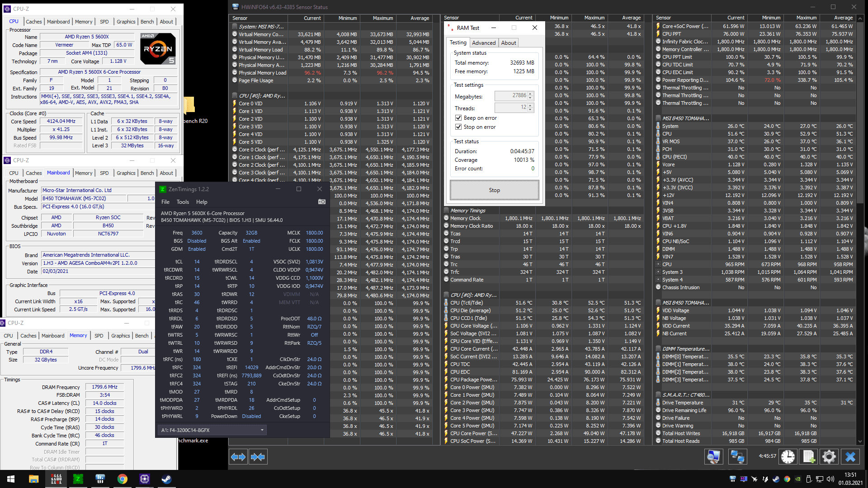Open ZenTimings File menu
868x488 pixels.
pyautogui.click(x=165, y=202)
